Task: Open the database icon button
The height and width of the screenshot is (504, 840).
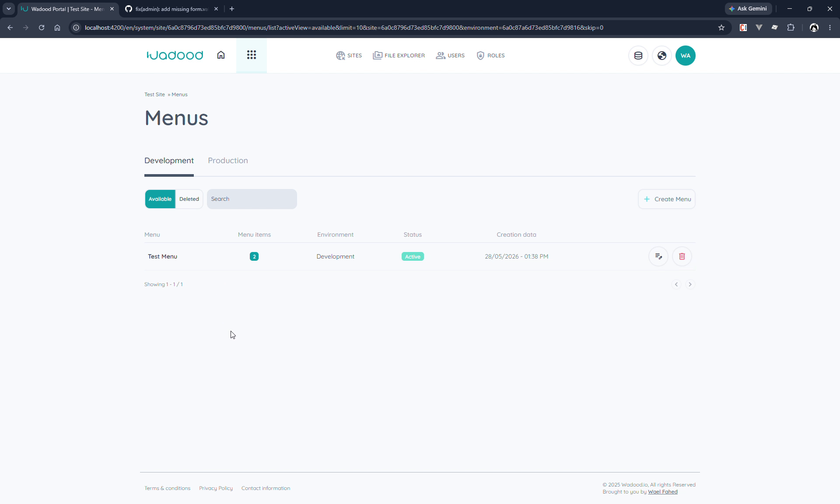Action: coord(638,56)
